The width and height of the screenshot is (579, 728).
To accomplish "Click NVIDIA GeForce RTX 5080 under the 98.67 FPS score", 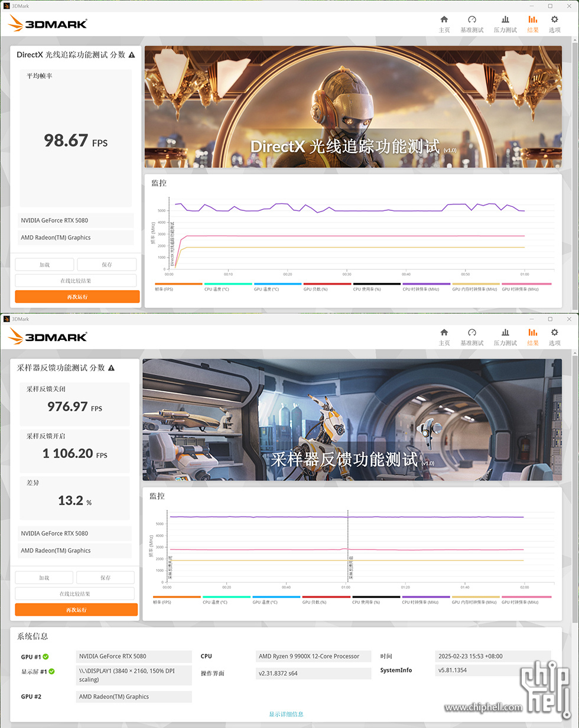I will point(77,220).
